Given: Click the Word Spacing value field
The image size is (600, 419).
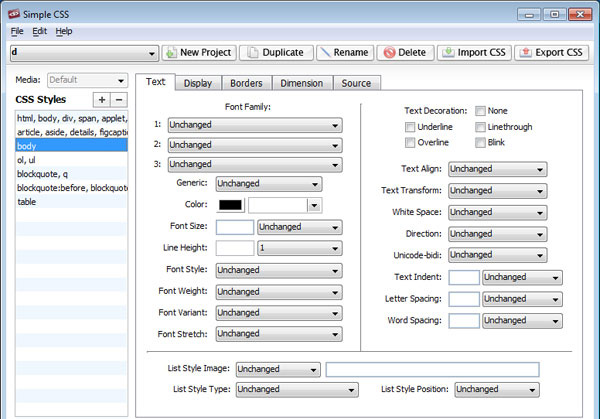Looking at the screenshot, I should pyautogui.click(x=464, y=321).
